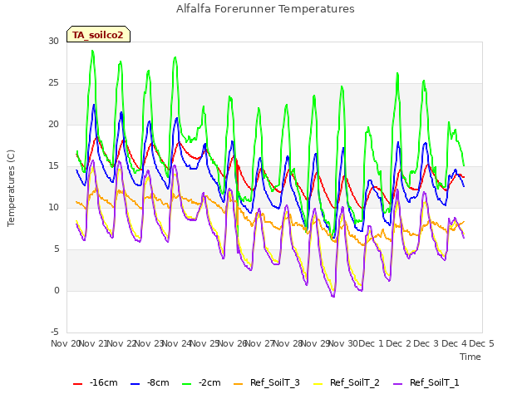Click the Temperatures (C) y-axis label
Viewport: 532px width, 399px height.
(11, 188)
